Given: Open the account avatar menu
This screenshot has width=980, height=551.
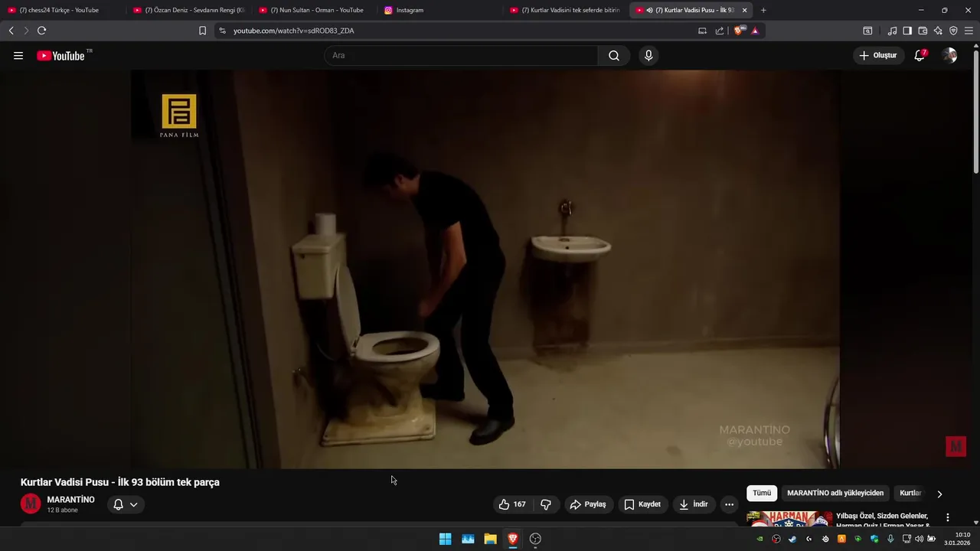Looking at the screenshot, I should (x=949, y=56).
